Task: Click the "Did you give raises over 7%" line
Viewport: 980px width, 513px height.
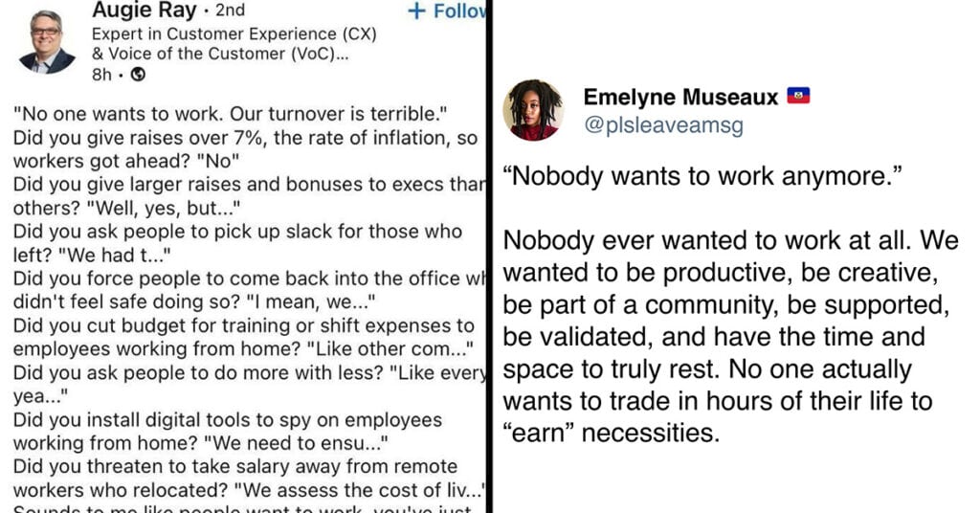Action: (x=245, y=138)
